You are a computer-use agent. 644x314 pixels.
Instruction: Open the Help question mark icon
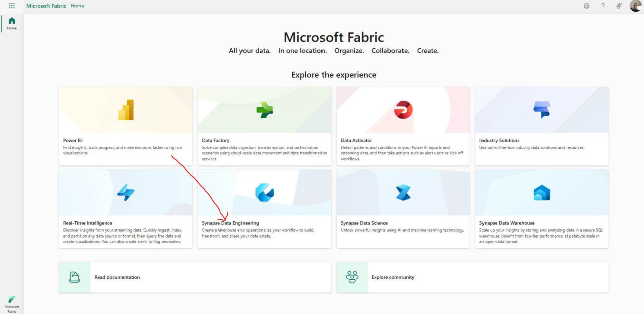click(603, 6)
